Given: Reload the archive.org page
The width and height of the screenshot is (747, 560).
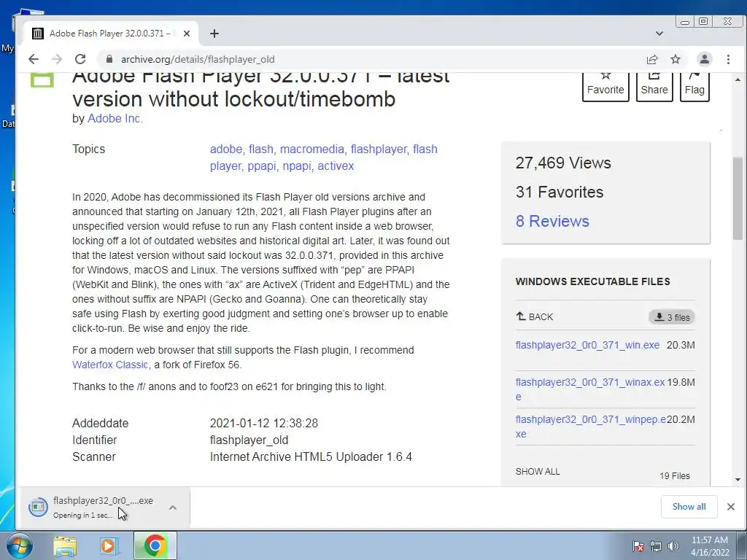Looking at the screenshot, I should [x=80, y=59].
